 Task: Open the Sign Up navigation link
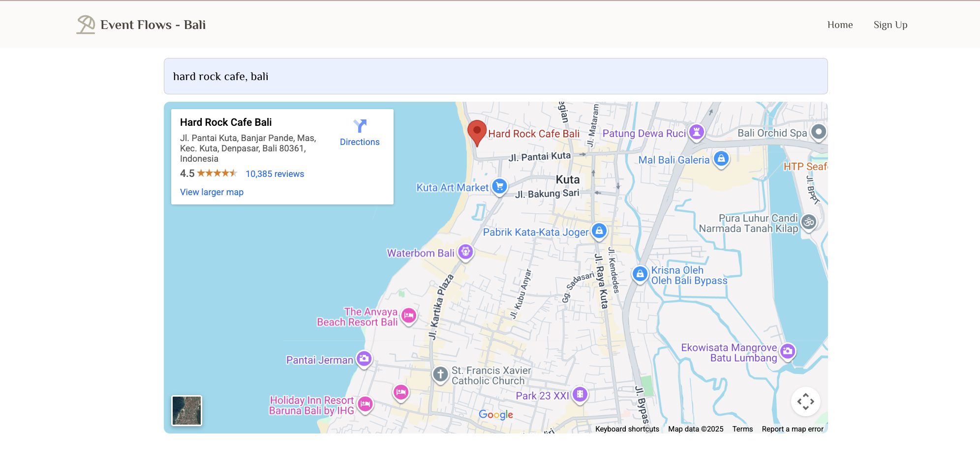coord(890,25)
